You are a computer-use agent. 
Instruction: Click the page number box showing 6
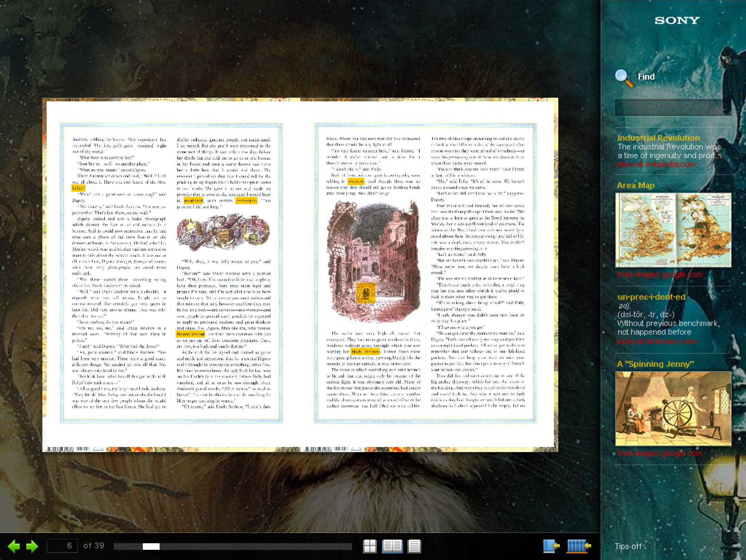click(x=62, y=545)
